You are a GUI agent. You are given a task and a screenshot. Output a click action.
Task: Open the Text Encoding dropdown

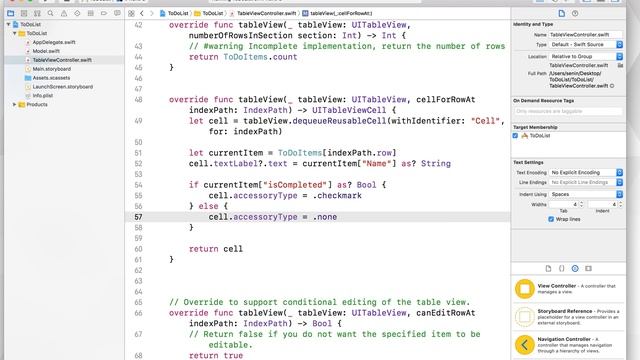pos(586,173)
